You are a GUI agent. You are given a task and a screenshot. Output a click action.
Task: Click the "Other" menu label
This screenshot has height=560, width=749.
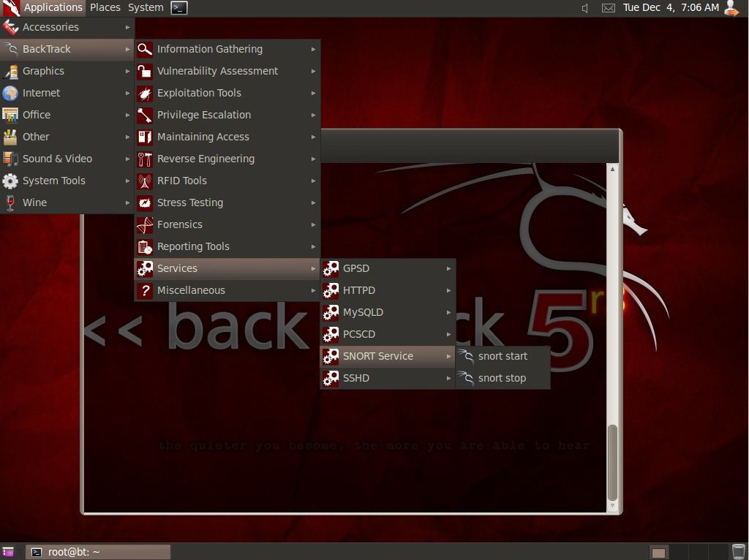(36, 137)
